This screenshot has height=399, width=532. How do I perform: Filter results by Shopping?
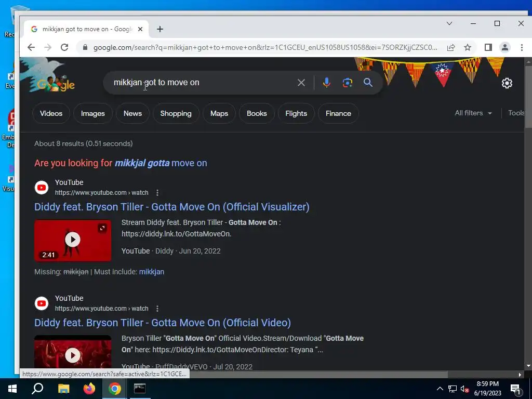[176, 113]
